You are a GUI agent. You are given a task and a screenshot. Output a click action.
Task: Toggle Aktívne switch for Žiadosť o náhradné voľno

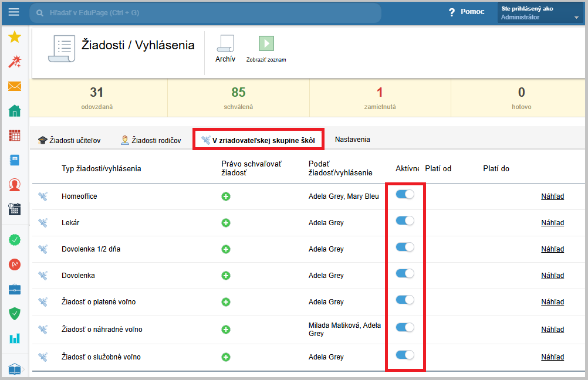click(405, 328)
